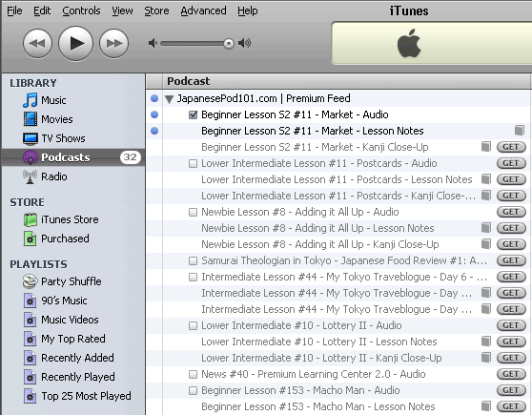Check Beginner Lesson #153 - Macho Man - Audio box
The height and width of the screenshot is (415, 532).
coord(193,390)
